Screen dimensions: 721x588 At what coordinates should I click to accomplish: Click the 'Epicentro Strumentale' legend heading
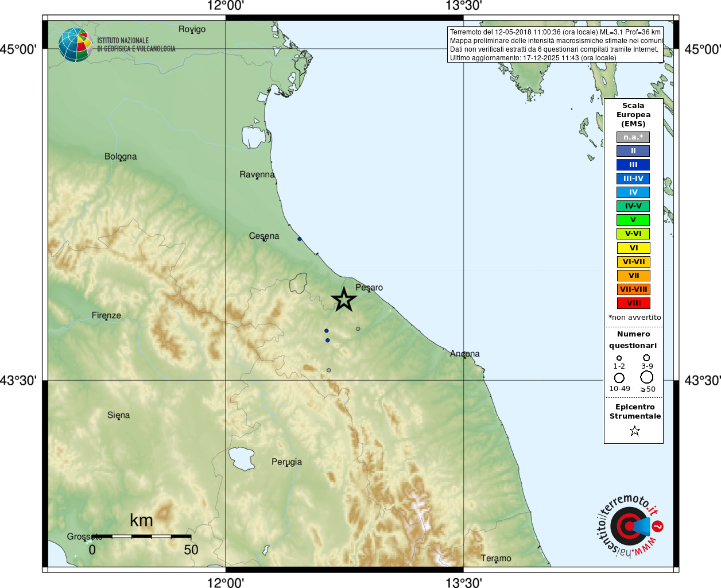point(635,412)
